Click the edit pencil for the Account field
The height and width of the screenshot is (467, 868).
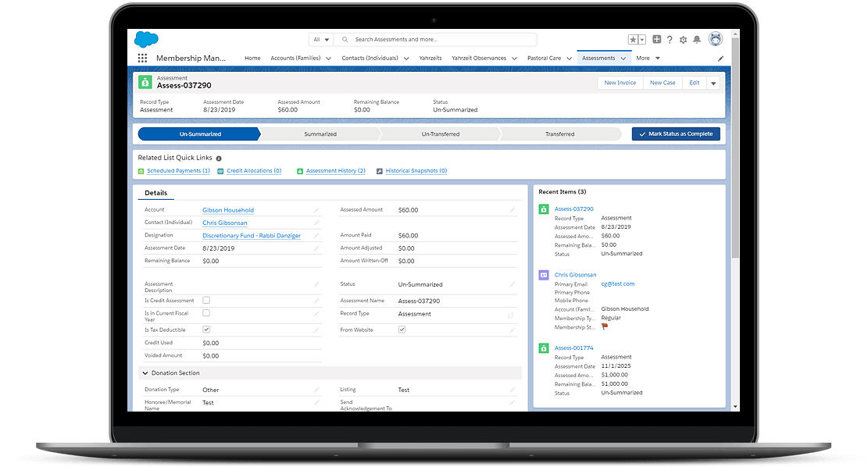click(x=316, y=210)
